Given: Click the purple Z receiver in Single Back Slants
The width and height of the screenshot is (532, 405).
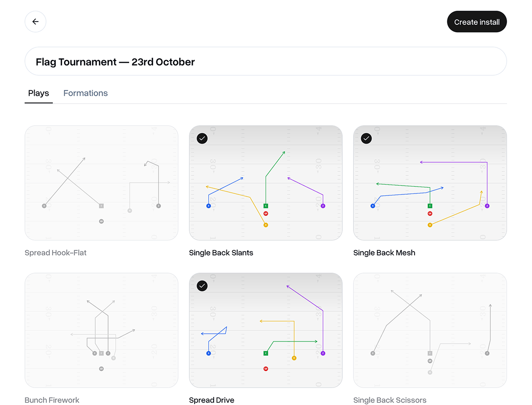Looking at the screenshot, I should (x=323, y=206).
